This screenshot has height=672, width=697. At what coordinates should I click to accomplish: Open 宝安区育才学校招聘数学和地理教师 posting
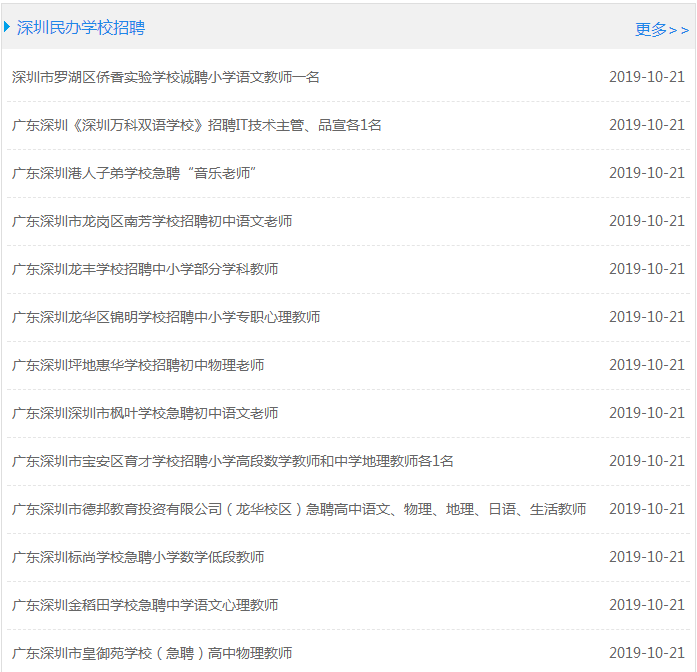(233, 461)
